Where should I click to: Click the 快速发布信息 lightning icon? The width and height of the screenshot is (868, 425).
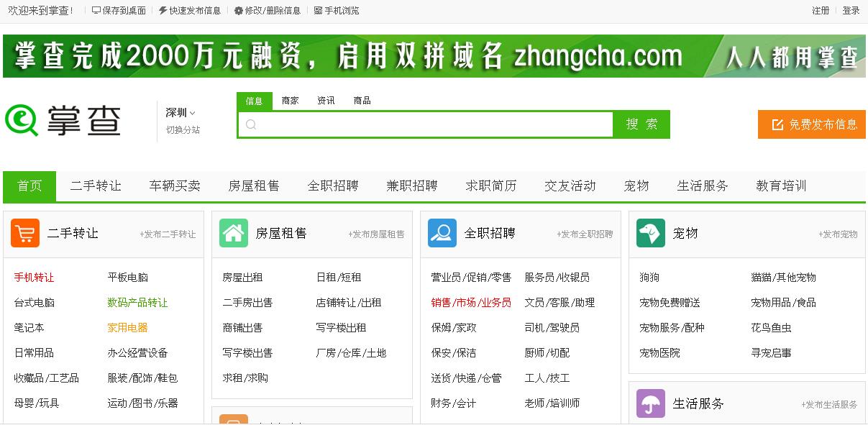pos(163,11)
